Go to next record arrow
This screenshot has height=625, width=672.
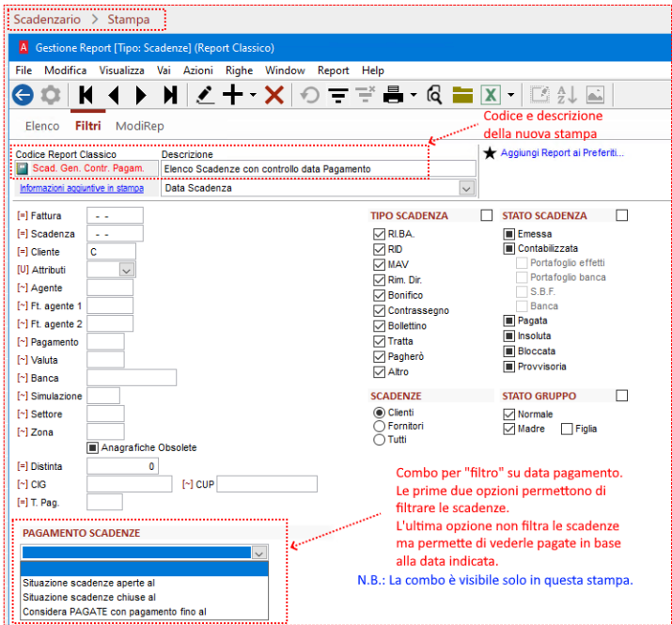(141, 95)
